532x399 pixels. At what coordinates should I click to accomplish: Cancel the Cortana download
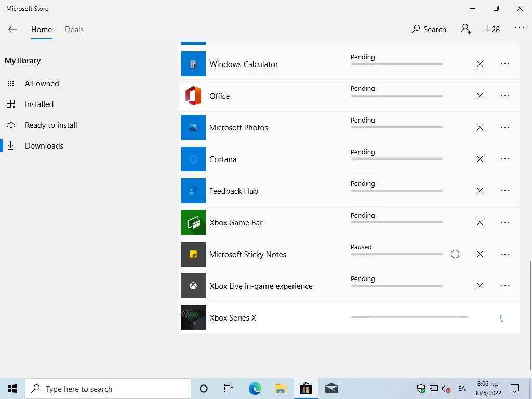coord(480,159)
